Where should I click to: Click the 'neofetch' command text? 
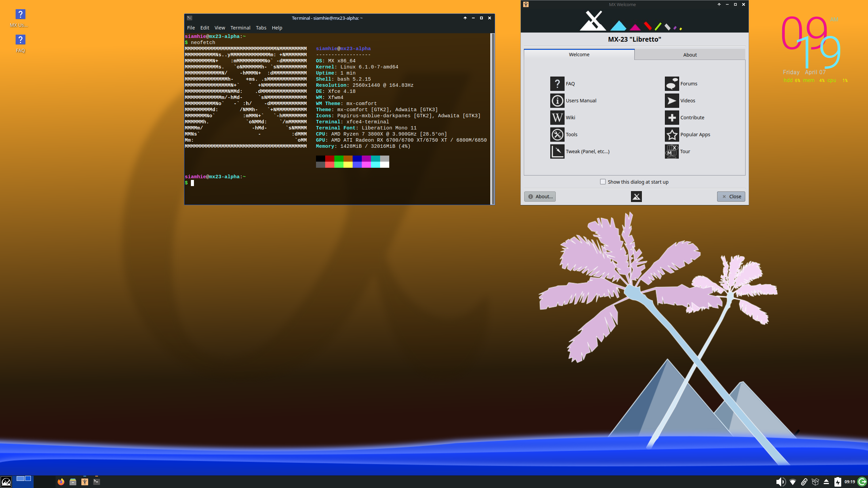coord(203,43)
